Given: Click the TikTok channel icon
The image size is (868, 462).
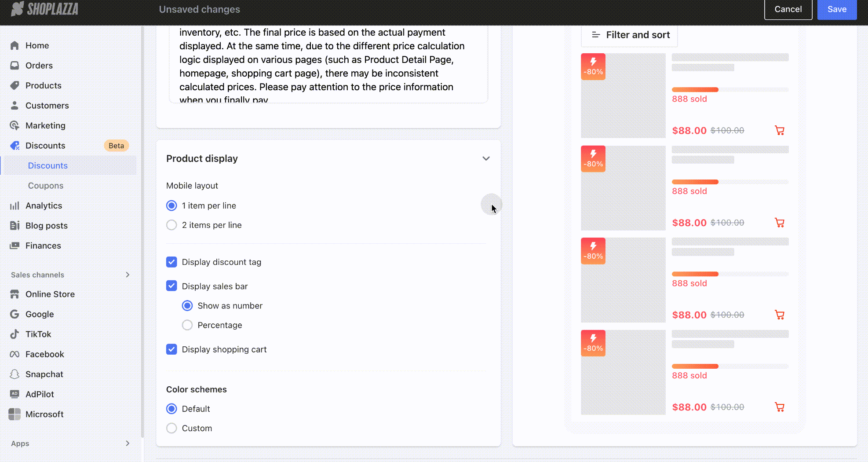Looking at the screenshot, I should [15, 334].
